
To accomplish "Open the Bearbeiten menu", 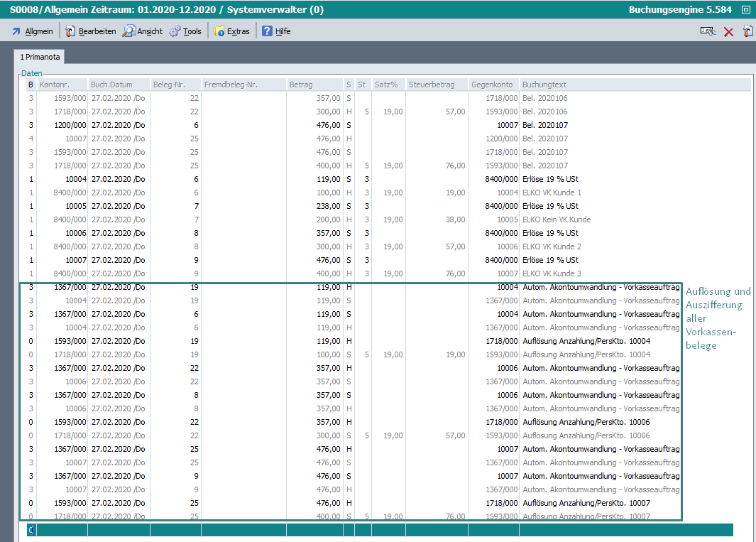I will [91, 31].
